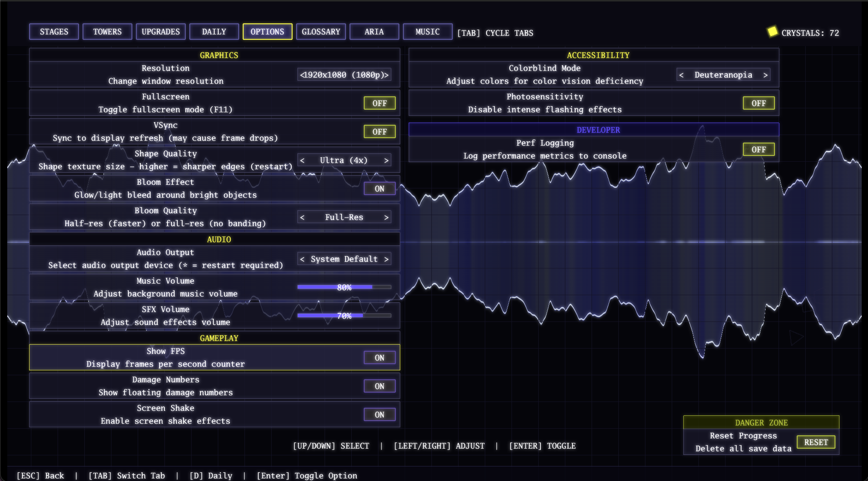Image resolution: width=868 pixels, height=481 pixels.
Task: Toggle Fullscreen OFF switch
Action: point(379,103)
